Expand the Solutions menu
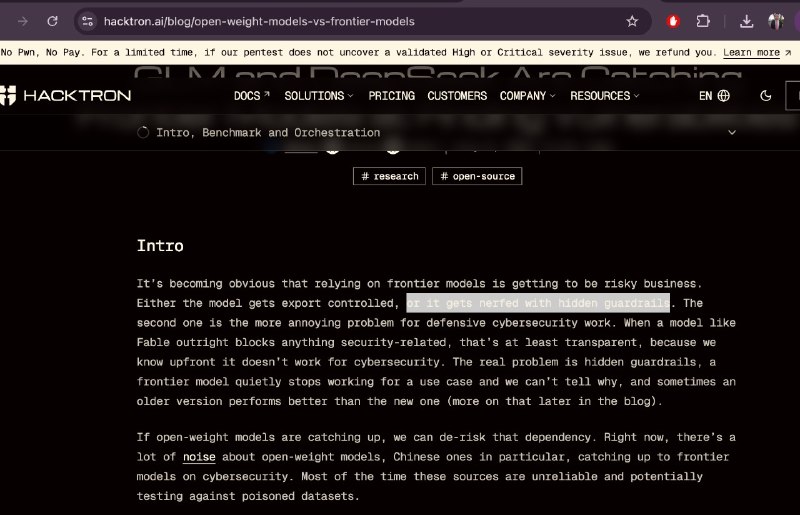This screenshot has width=800, height=515. (318, 95)
